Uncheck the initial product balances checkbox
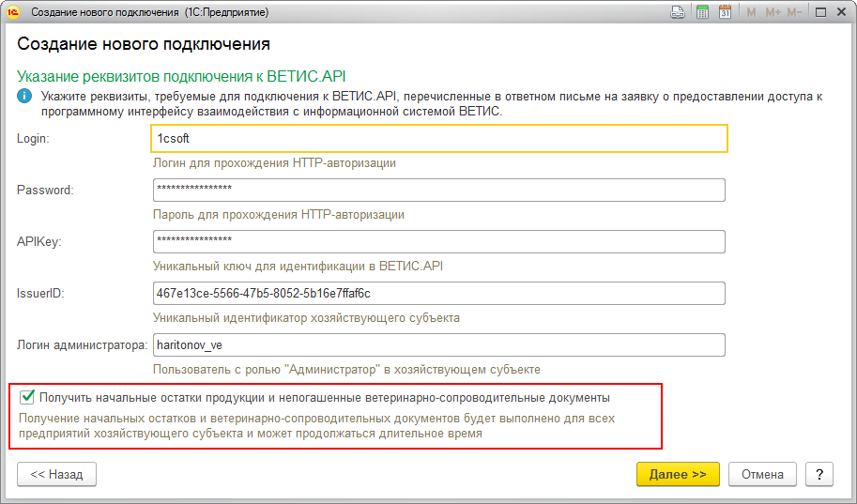 (27, 397)
